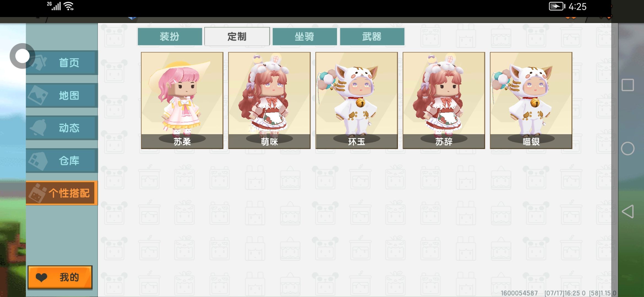Switch to the 装扮 tab
The width and height of the screenshot is (644, 297).
click(x=170, y=37)
